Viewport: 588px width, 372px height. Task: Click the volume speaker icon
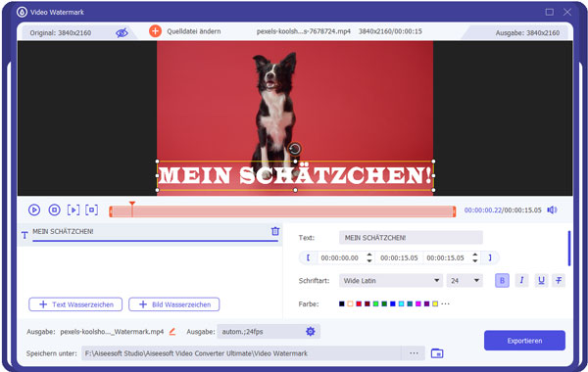tap(552, 209)
